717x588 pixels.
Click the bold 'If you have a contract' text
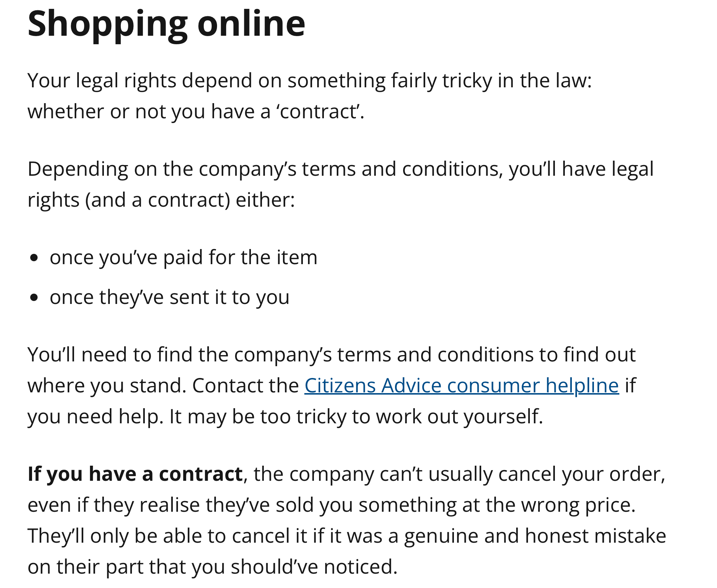point(135,474)
